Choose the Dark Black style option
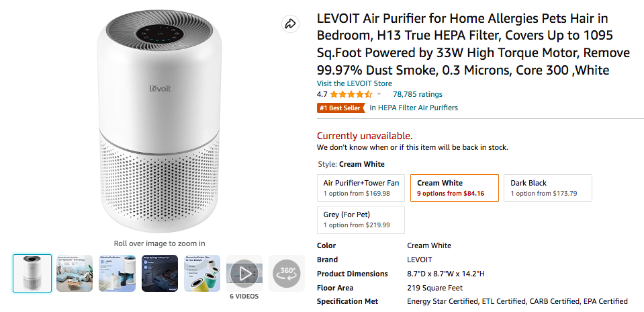Image resolution: width=644 pixels, height=312 pixels. point(547,188)
